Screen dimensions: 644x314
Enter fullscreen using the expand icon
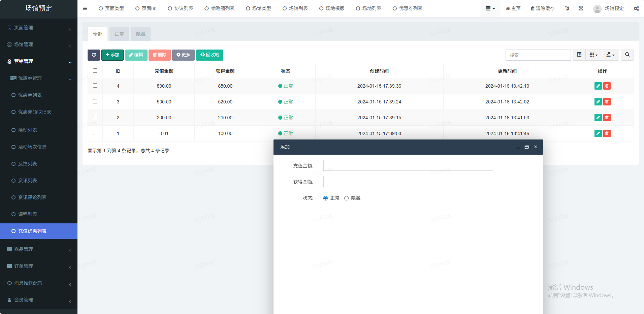[x=581, y=8]
